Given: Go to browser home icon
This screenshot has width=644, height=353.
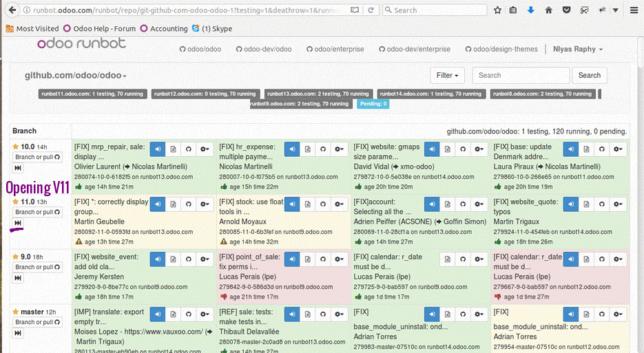Looking at the screenshot, I should (x=548, y=10).
